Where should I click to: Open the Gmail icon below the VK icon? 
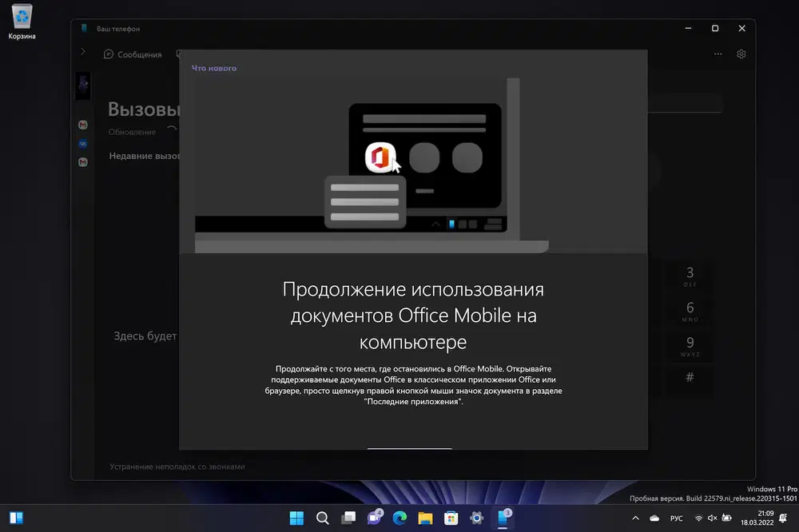click(x=83, y=162)
